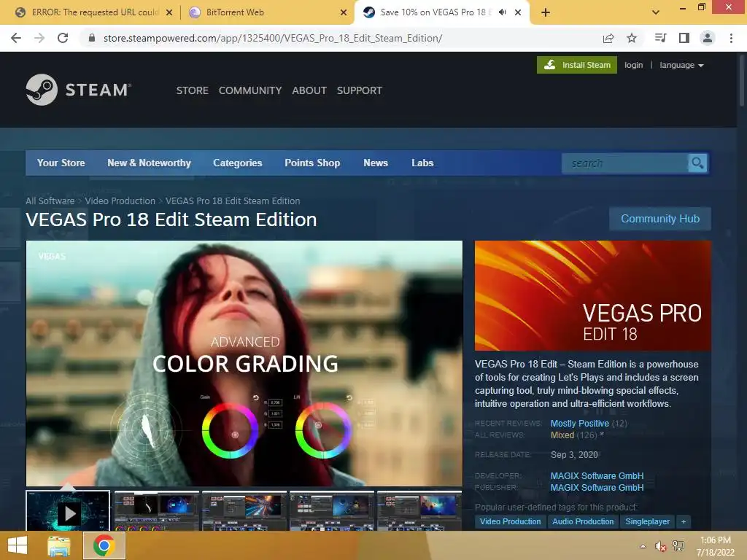Open developer MAGIX Software GmbH link
Viewport: 747px width, 560px height.
(x=597, y=475)
